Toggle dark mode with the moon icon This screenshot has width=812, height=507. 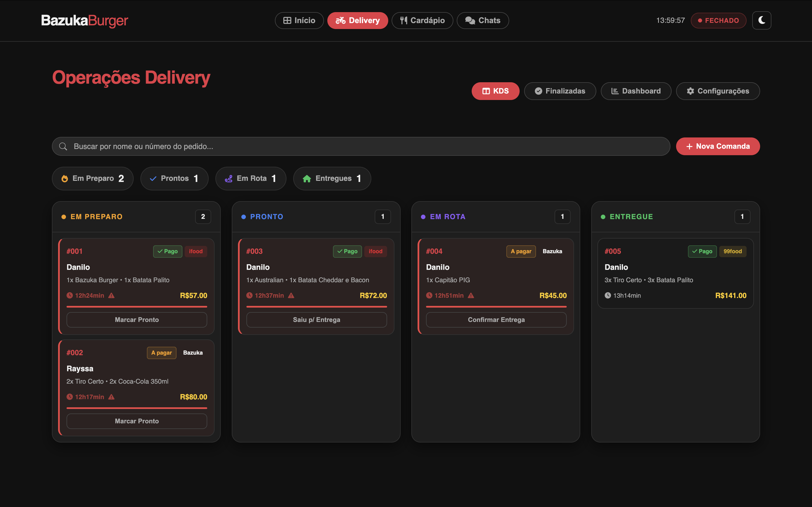tap(761, 21)
